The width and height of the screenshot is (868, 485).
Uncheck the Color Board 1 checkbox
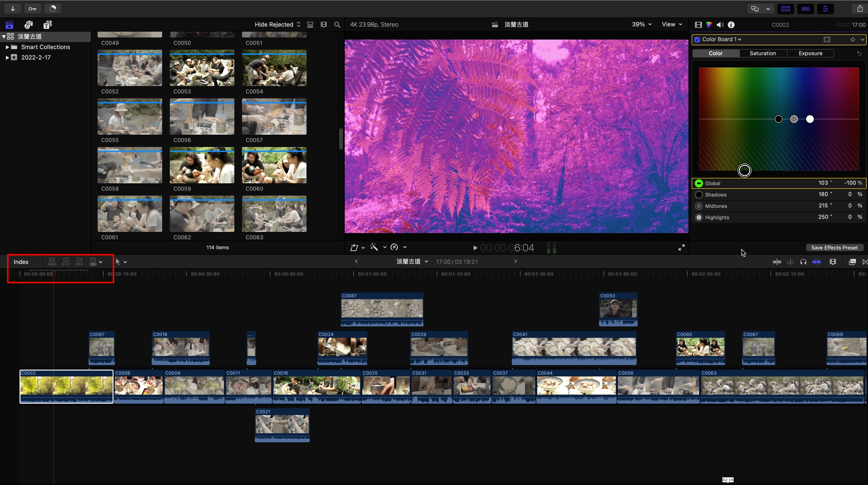(x=697, y=40)
